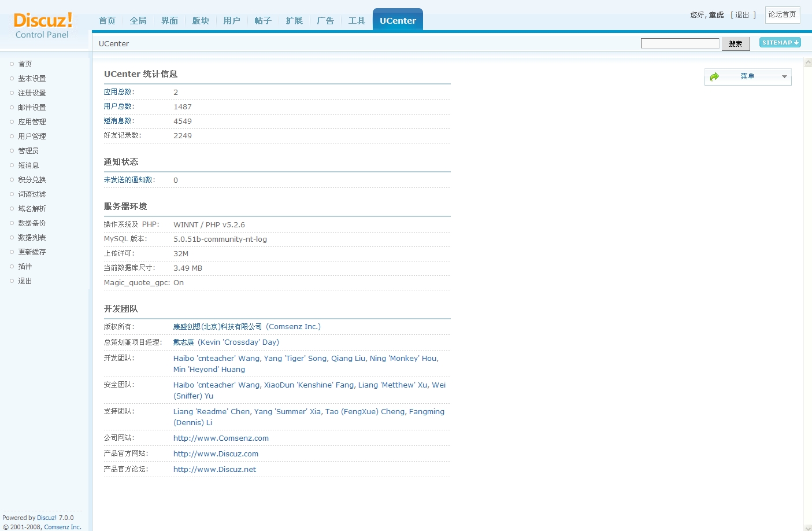
Task: Open 数据备份 in the sidebar
Action: click(x=32, y=223)
